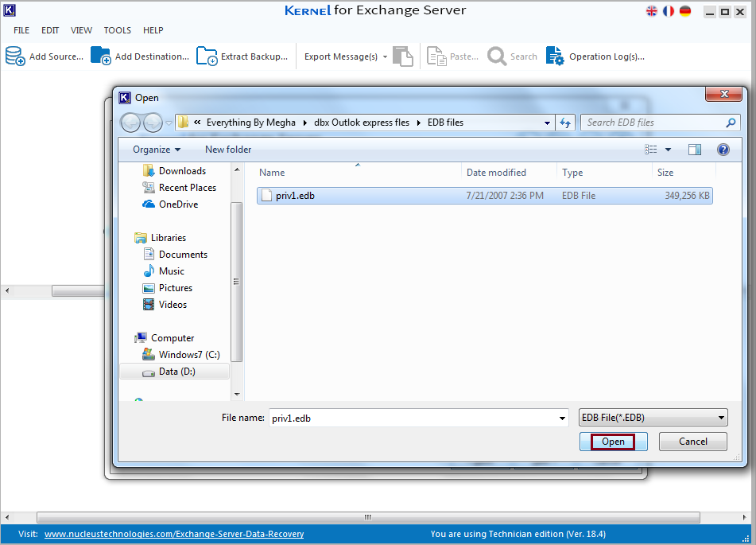Open the Export Message(s) dropdown arrow

coord(385,57)
